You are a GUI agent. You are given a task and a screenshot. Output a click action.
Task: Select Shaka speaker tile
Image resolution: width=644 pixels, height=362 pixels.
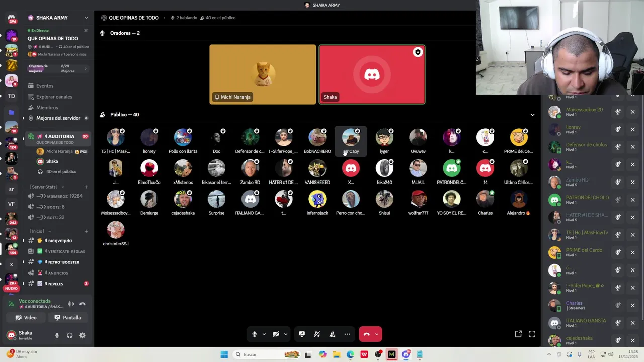[372, 74]
